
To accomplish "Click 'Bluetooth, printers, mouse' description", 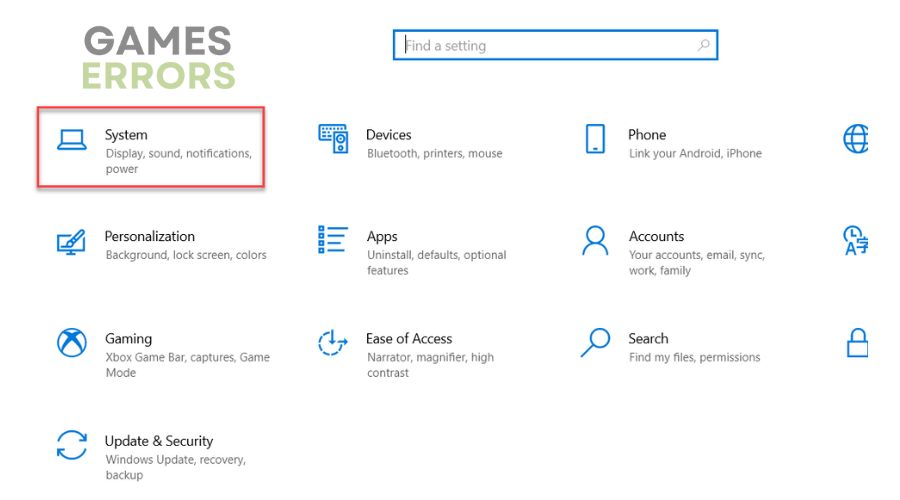I will (435, 153).
